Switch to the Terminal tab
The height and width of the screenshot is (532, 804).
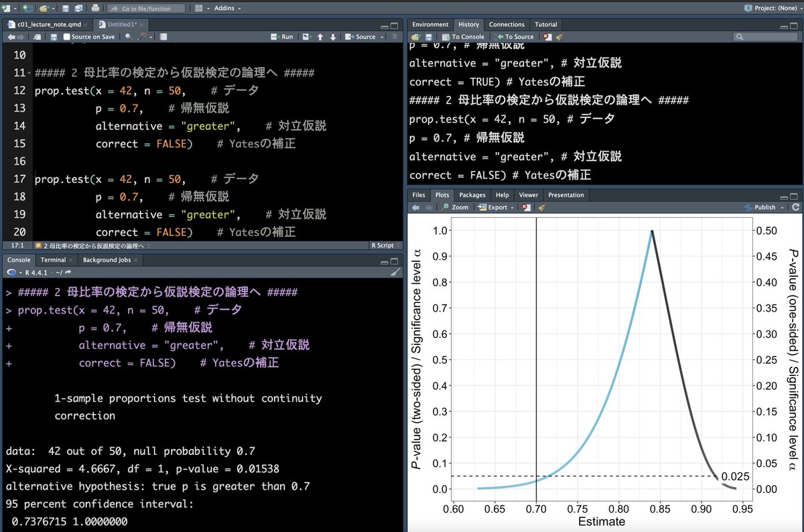[53, 259]
